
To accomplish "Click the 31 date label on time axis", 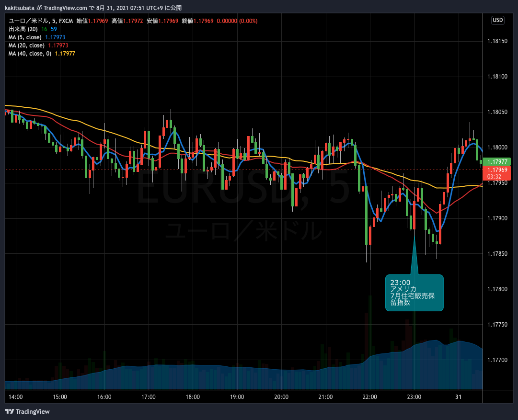I will coord(458,397).
